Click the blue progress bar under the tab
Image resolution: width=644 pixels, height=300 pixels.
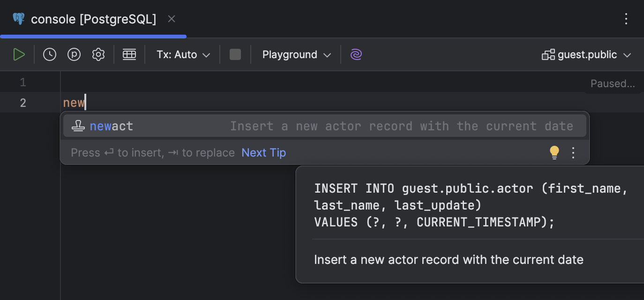coord(93,36)
